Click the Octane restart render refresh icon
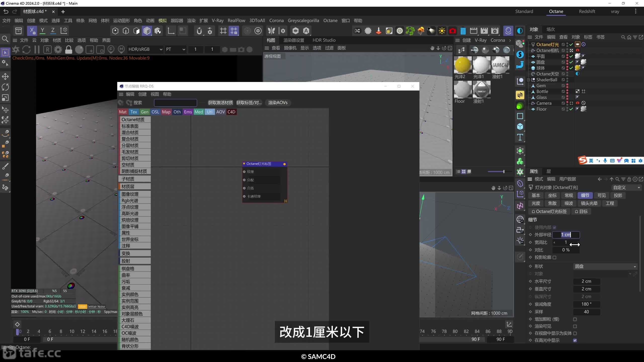 [26, 50]
